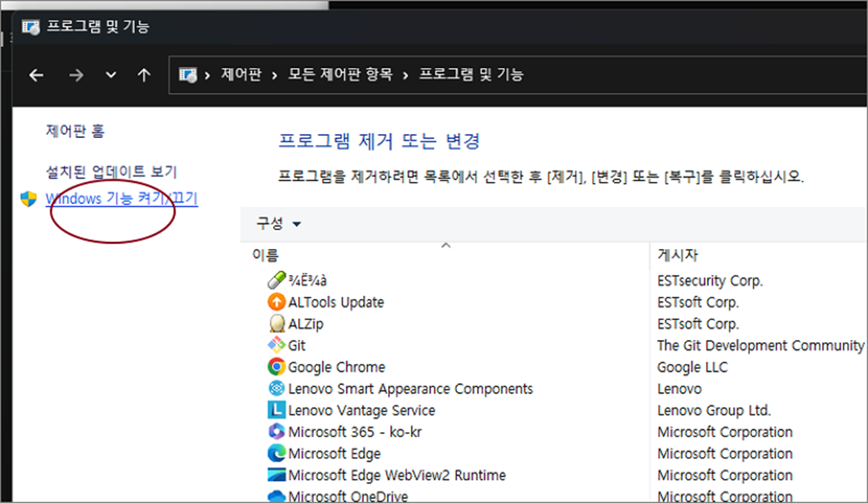
Task: Select Microsoft OneDrive program name
Action: tap(348, 496)
